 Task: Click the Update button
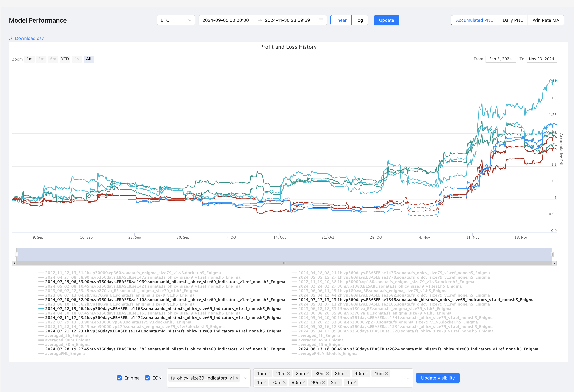coord(386,20)
